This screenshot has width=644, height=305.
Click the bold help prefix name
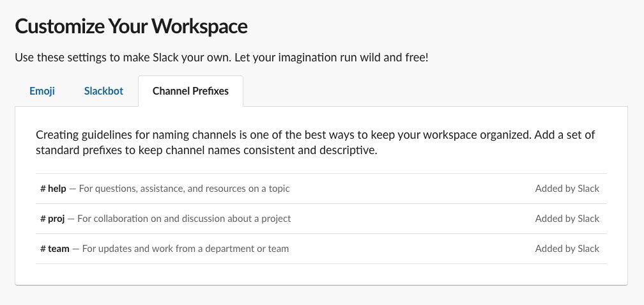57,189
